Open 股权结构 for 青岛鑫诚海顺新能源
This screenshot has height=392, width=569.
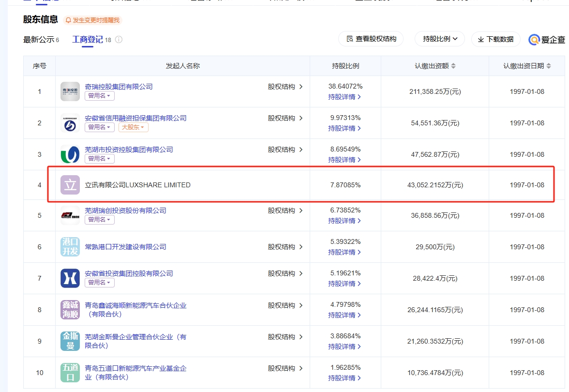point(285,305)
